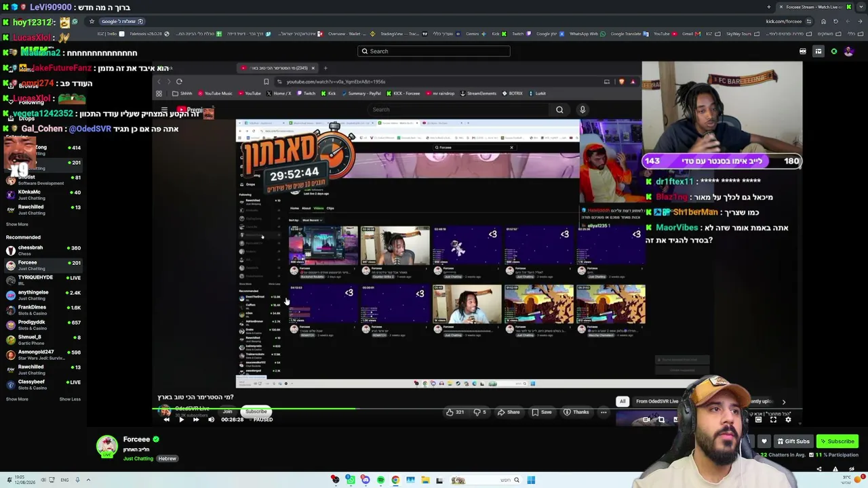The width and height of the screenshot is (868, 488).
Task: Open the FrankDimes channel
Action: click(42, 310)
